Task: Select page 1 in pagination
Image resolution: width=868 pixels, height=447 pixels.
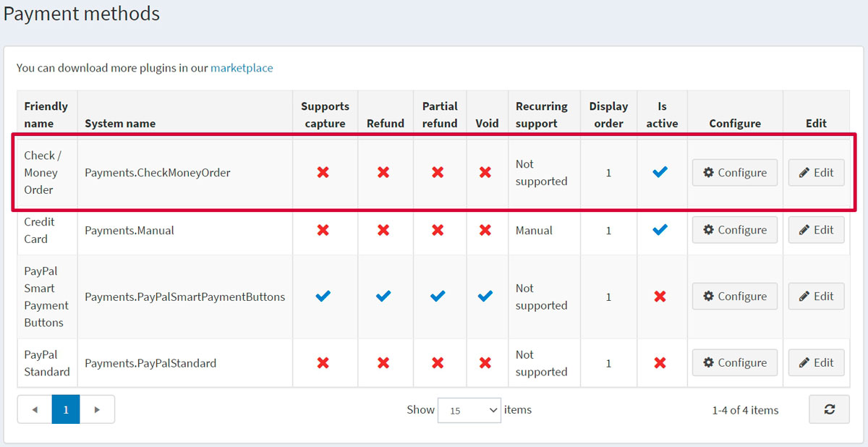Action: point(66,409)
